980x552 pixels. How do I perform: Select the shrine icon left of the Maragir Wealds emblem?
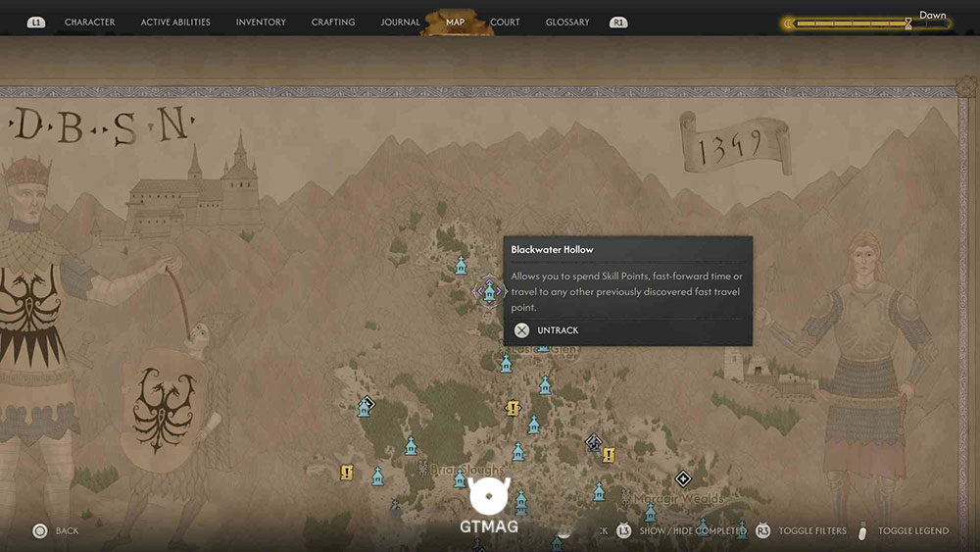599,492
